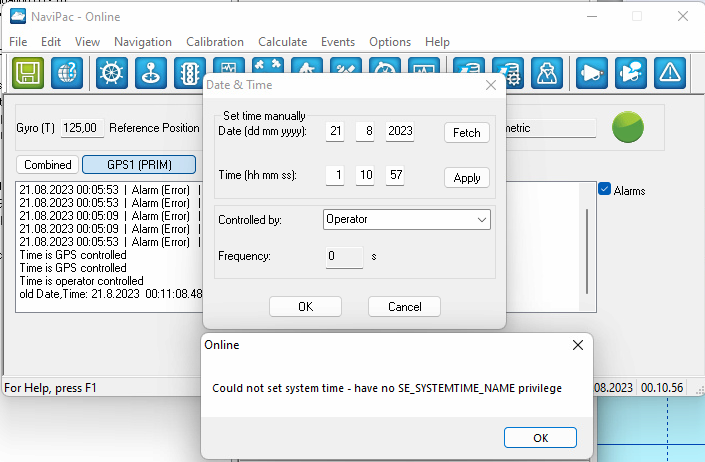Select the 'old Date,Time: 21.8.2023' log line
Screen dimensions: 705x462
click(111, 294)
